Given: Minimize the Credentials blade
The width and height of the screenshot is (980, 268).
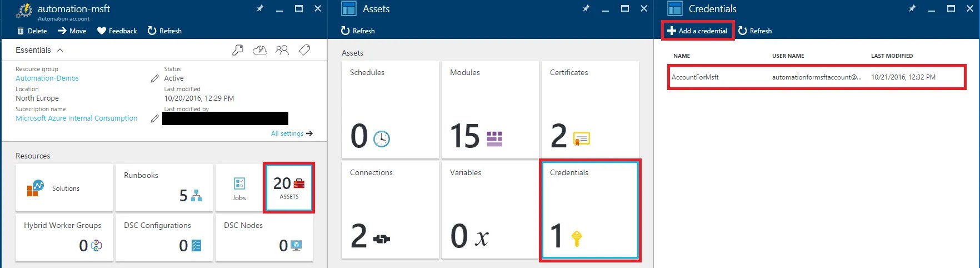Looking at the screenshot, I should [932, 10].
